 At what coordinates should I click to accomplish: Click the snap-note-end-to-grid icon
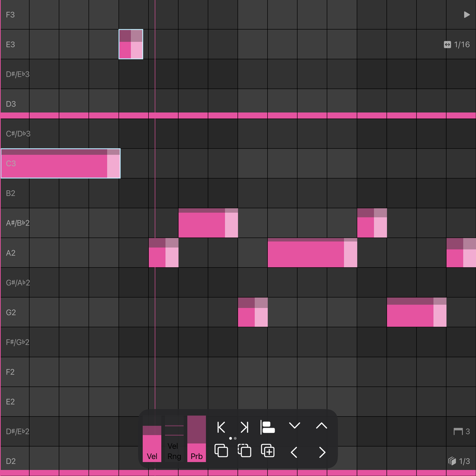click(244, 427)
